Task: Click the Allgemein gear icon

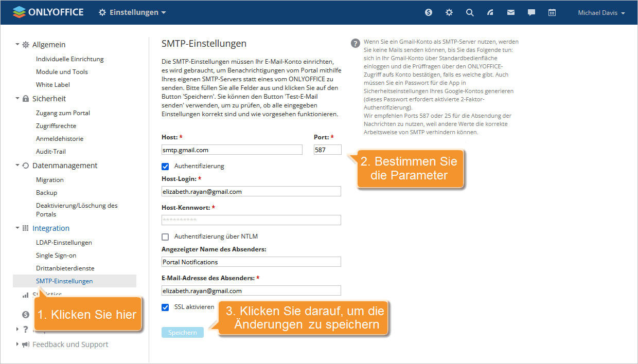Action: click(x=26, y=45)
